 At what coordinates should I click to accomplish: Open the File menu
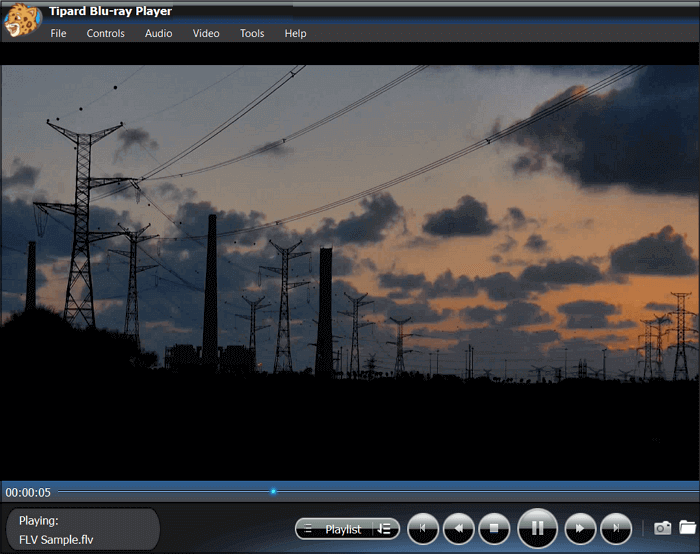point(58,33)
